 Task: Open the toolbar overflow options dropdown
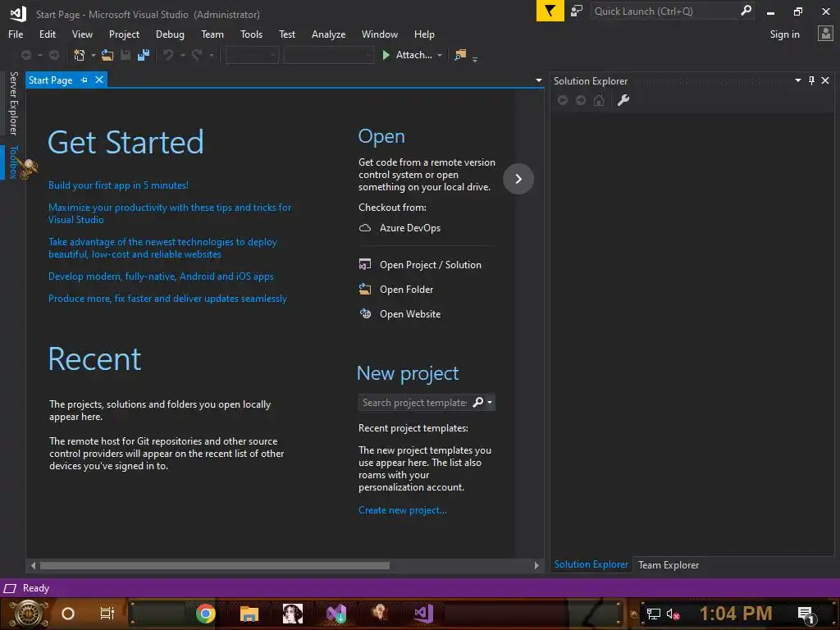(475, 59)
